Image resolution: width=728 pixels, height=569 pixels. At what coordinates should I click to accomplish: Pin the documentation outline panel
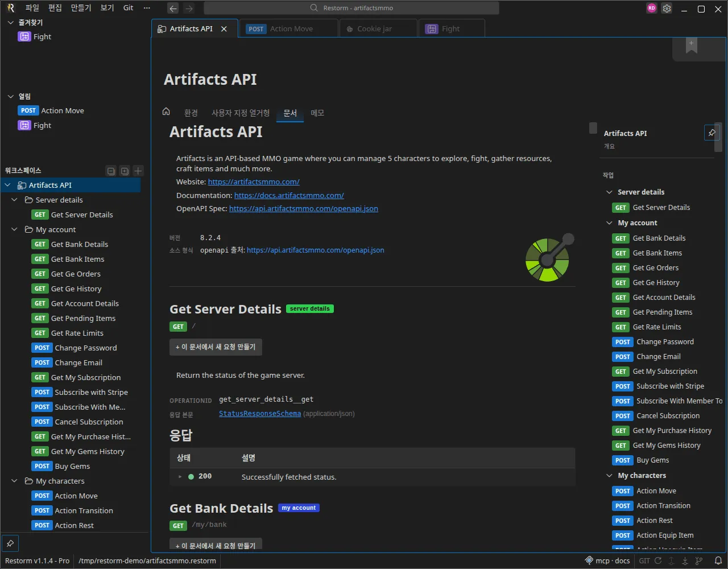(x=712, y=133)
